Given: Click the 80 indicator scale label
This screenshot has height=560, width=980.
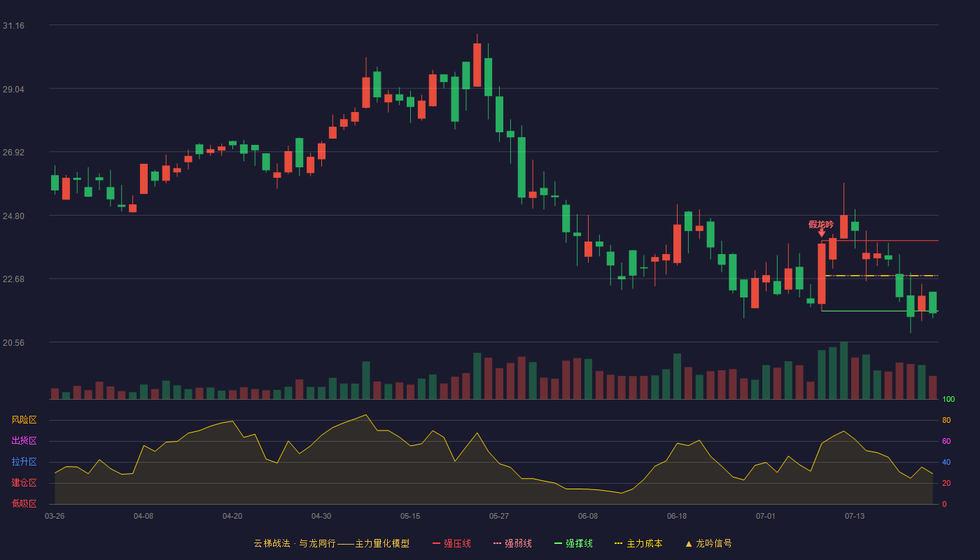Looking at the screenshot, I should [x=946, y=420].
